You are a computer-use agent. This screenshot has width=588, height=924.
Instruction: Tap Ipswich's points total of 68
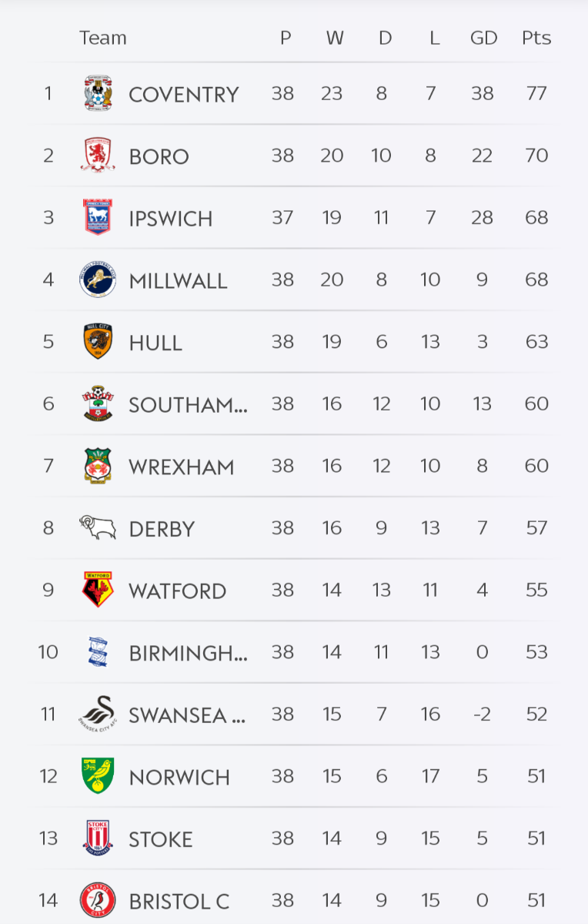tap(536, 218)
